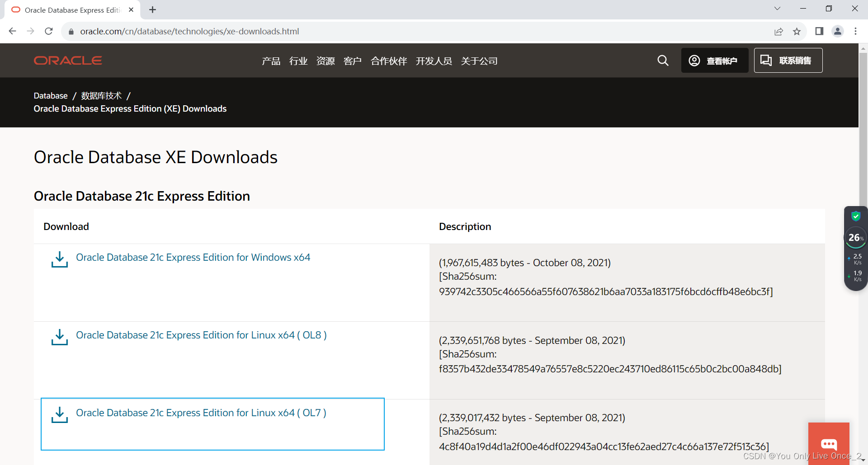View site info lock icon
This screenshot has height=465, width=868.
tap(71, 32)
